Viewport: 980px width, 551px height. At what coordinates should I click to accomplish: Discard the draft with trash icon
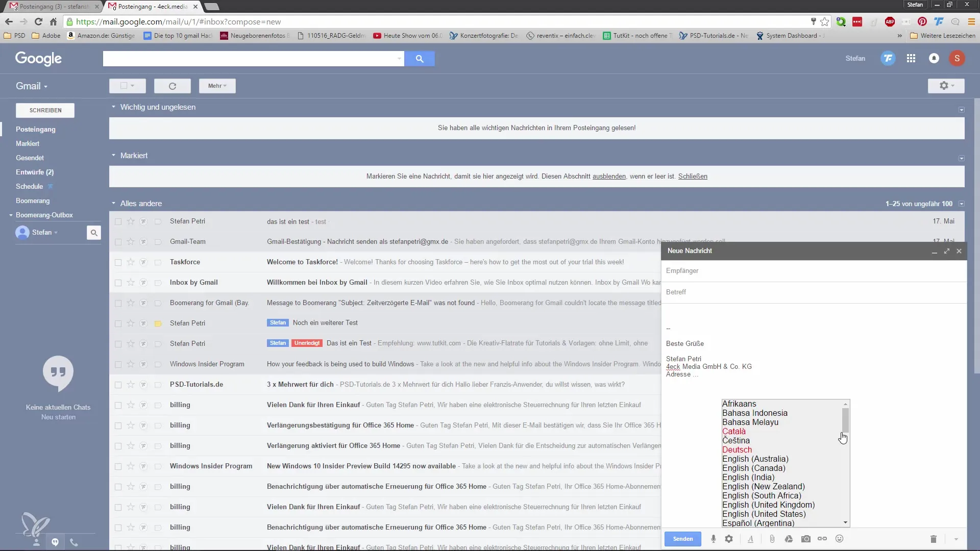point(934,539)
